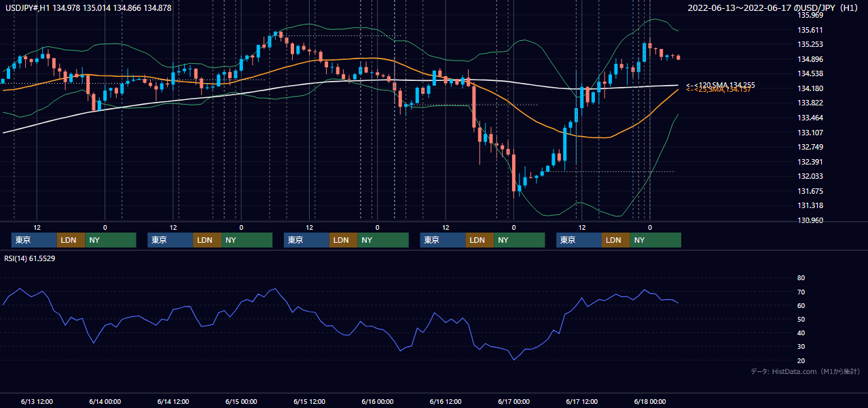868x408 pixels.
Task: Click the 6/16 12:00 date axis label
Action: [446, 401]
